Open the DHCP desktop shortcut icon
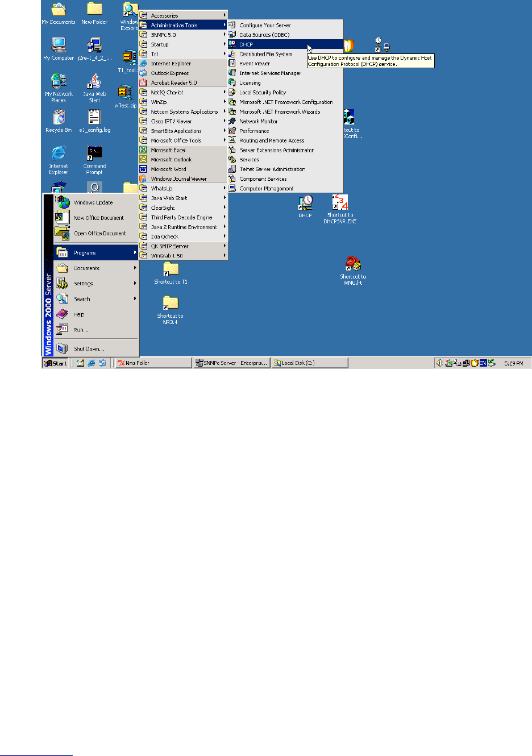This screenshot has height=756, width=532. 305,207
